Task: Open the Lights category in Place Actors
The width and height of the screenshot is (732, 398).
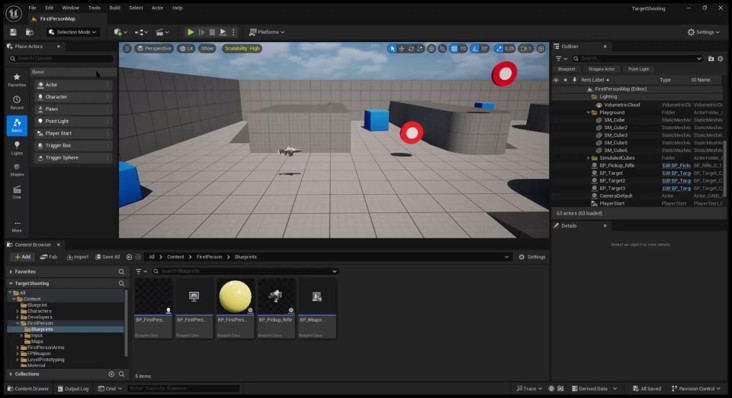Action: (x=17, y=148)
